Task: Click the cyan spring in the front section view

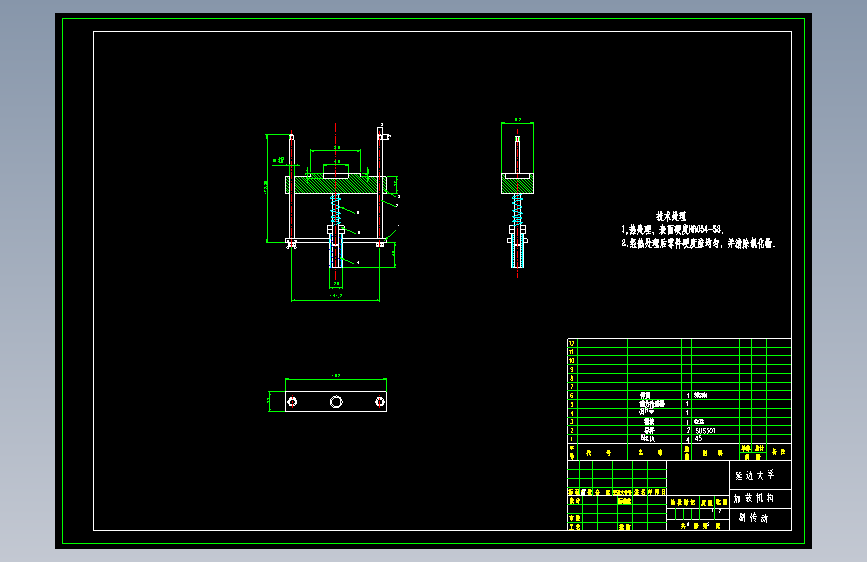Action: click(335, 209)
